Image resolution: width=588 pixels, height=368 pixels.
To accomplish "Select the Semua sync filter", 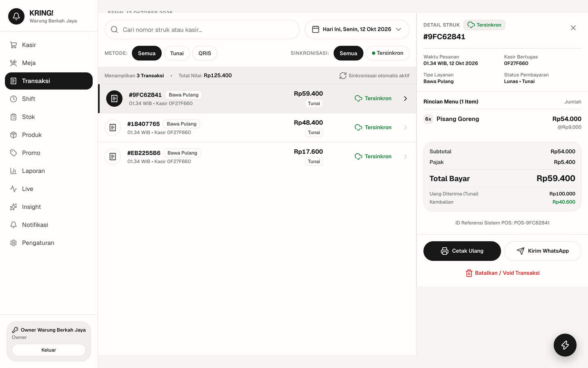I will coord(348,53).
